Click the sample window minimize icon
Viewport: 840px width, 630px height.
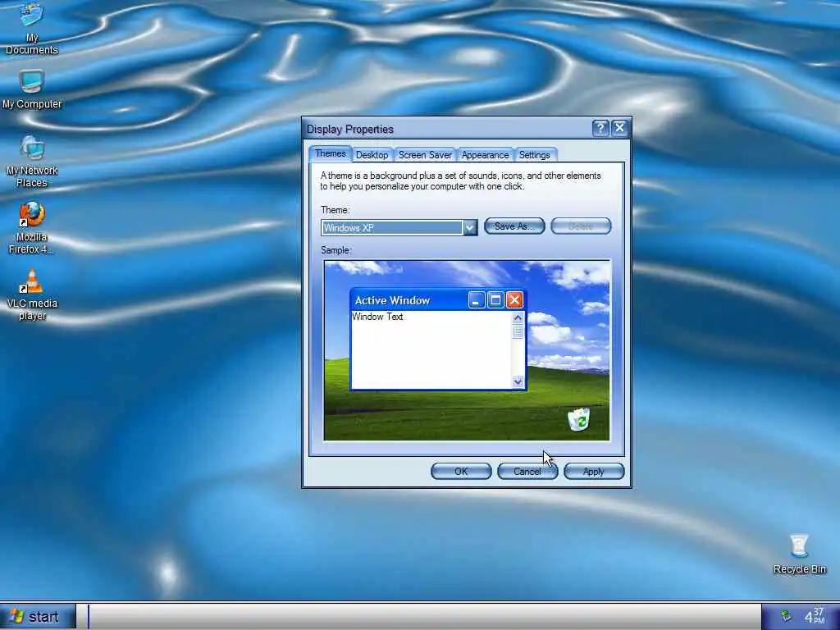pyautogui.click(x=477, y=300)
